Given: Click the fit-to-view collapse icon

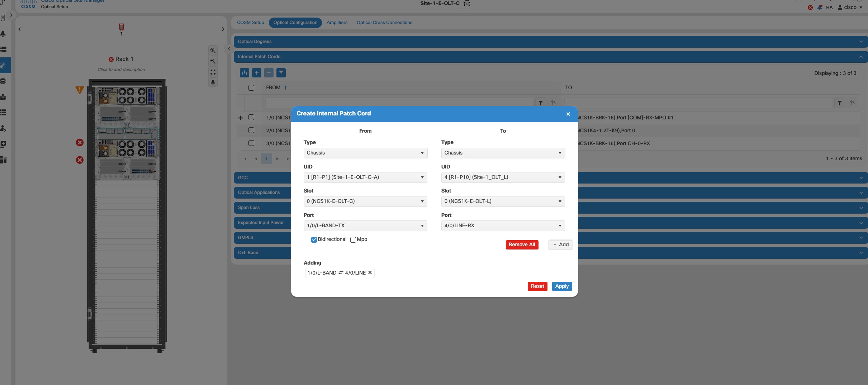Looking at the screenshot, I should coord(213,72).
